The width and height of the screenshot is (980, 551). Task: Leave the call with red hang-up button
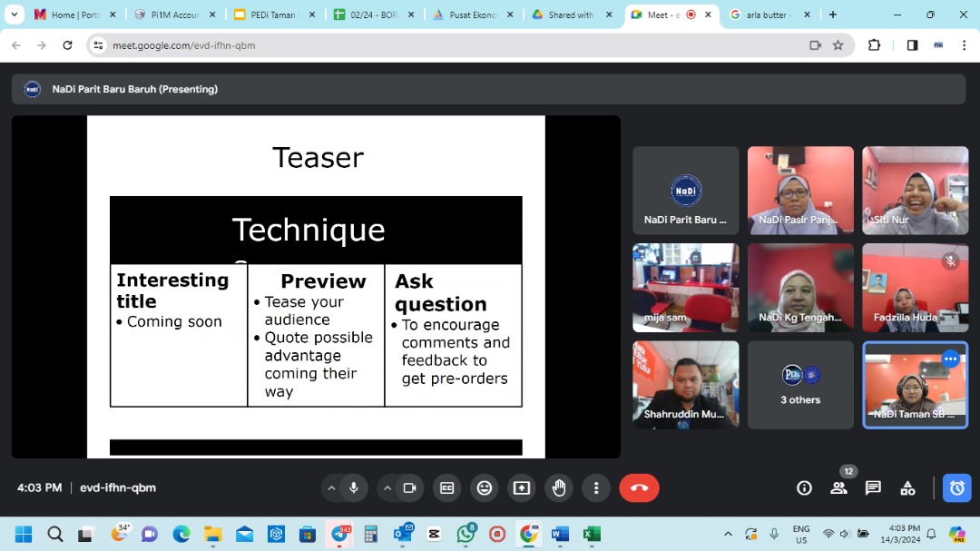coord(639,488)
